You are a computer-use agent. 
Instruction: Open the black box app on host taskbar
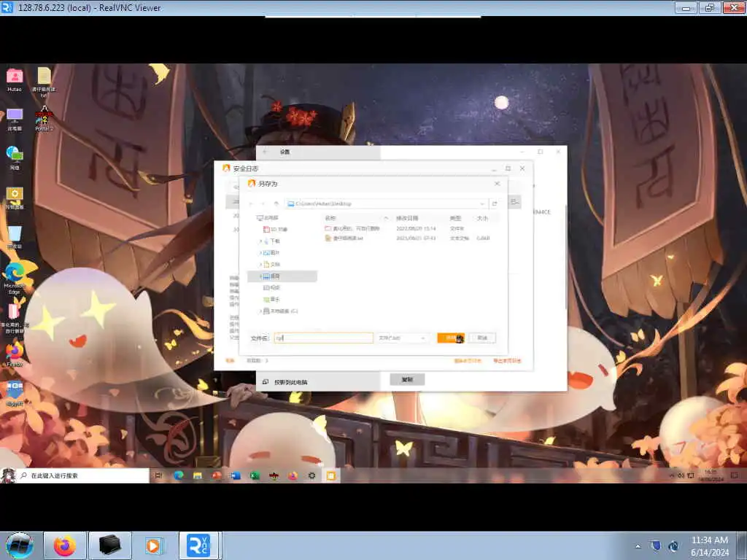(109, 545)
